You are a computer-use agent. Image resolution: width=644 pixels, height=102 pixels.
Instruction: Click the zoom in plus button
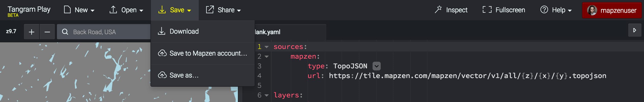pos(32,32)
